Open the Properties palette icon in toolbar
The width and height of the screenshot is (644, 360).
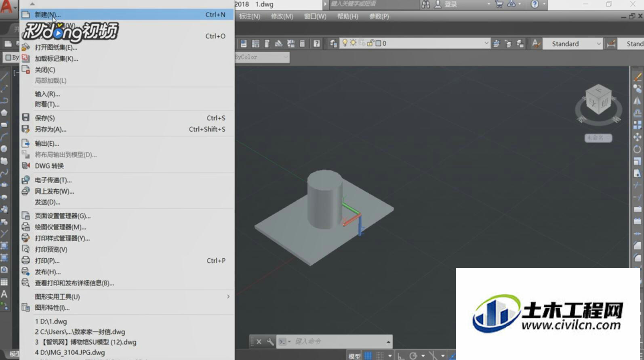[x=244, y=44]
